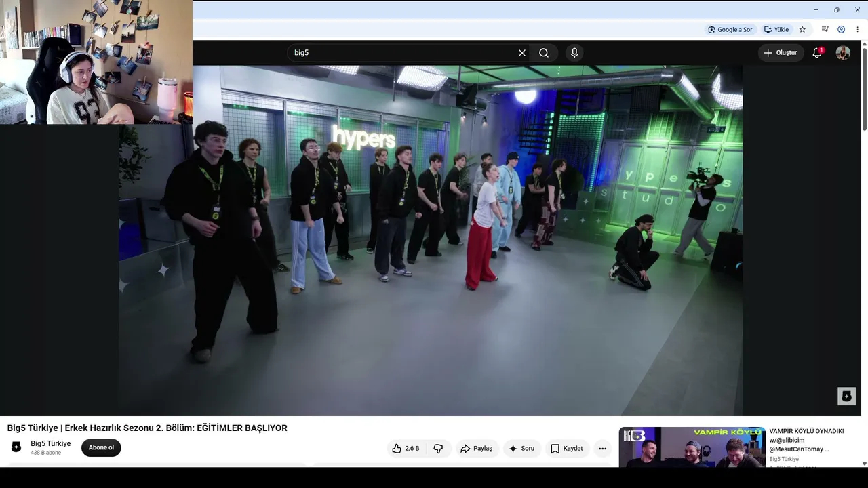
Task: Open the VAMPİR KÖYLÜ recommended video thumbnail
Action: [692, 447]
